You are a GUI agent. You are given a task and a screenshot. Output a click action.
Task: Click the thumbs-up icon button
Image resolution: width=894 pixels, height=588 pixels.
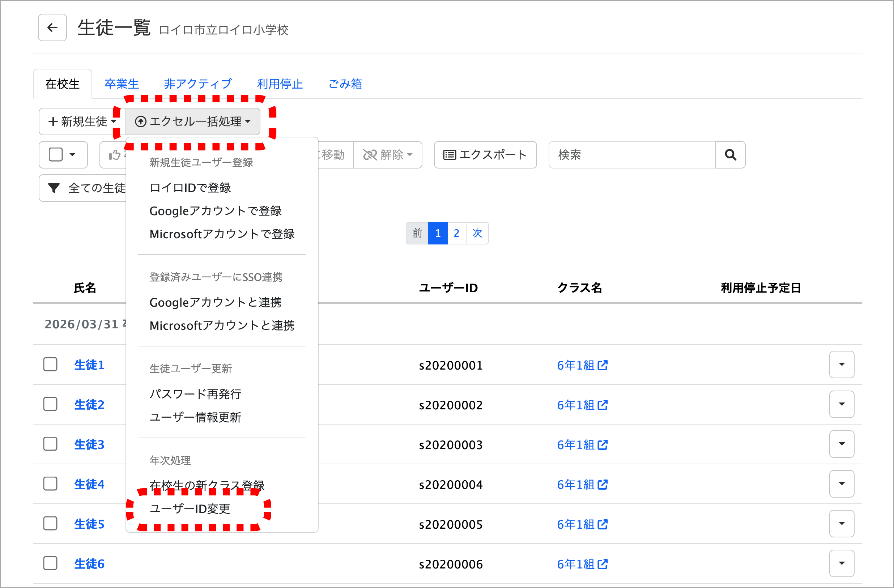[x=114, y=155]
